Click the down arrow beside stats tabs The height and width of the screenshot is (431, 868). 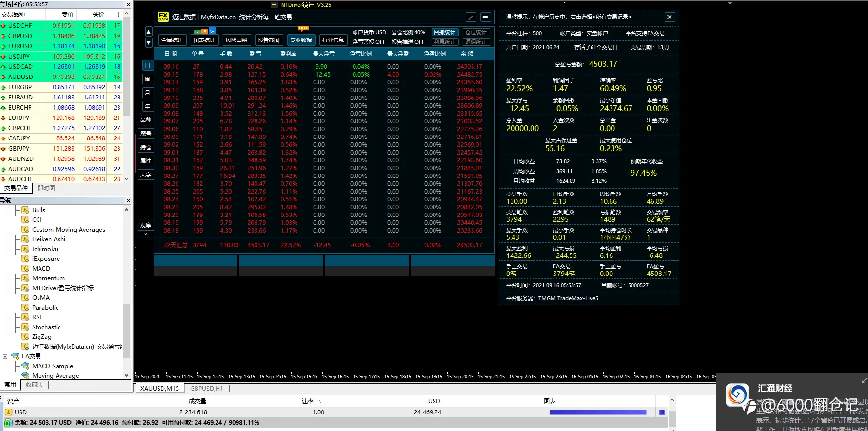[149, 42]
